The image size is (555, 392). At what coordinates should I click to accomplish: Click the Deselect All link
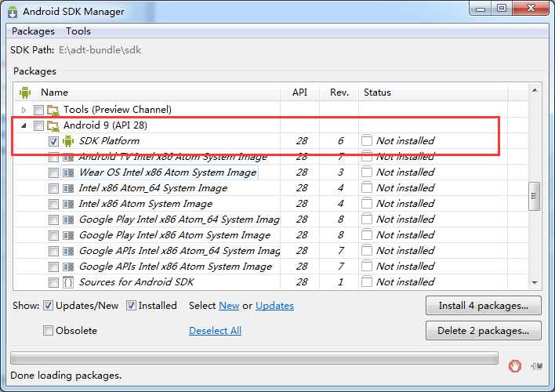pos(216,330)
